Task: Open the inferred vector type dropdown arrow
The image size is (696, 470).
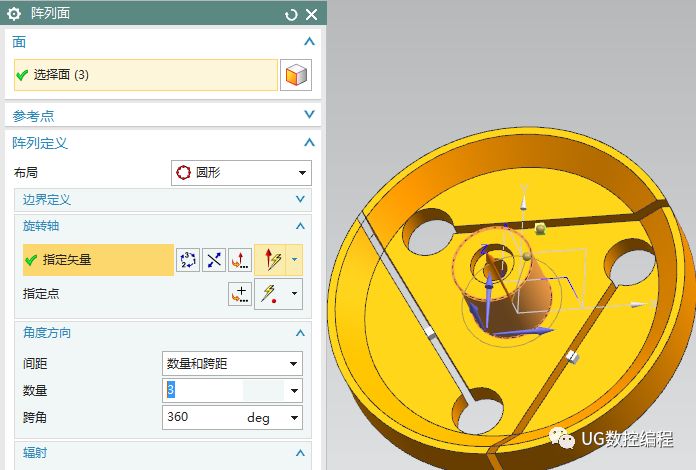Action: click(x=294, y=260)
